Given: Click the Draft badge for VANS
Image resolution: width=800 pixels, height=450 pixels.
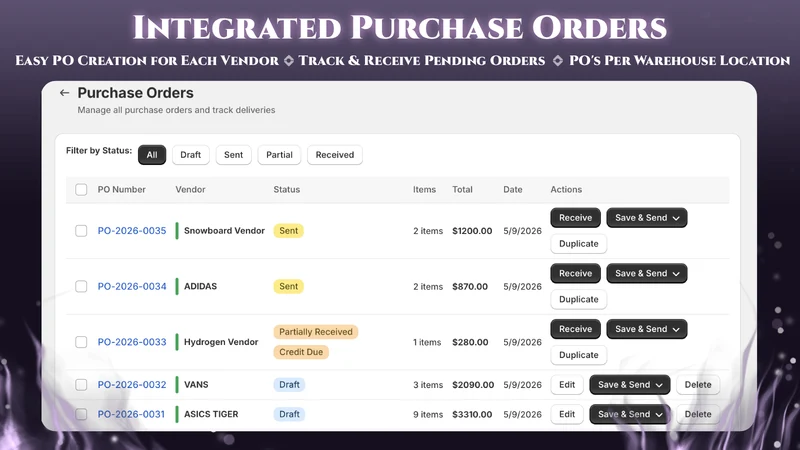Looking at the screenshot, I should [x=289, y=385].
